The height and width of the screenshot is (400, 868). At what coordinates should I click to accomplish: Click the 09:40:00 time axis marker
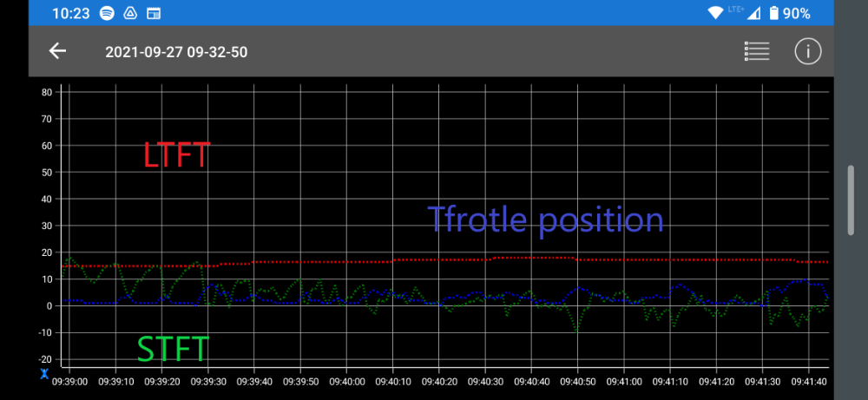pyautogui.click(x=346, y=381)
